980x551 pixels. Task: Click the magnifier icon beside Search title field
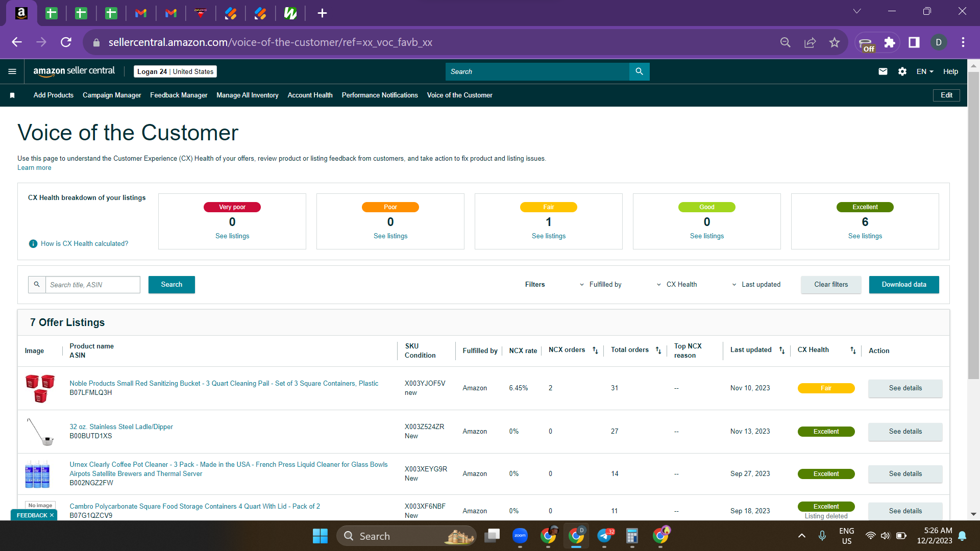[37, 285]
